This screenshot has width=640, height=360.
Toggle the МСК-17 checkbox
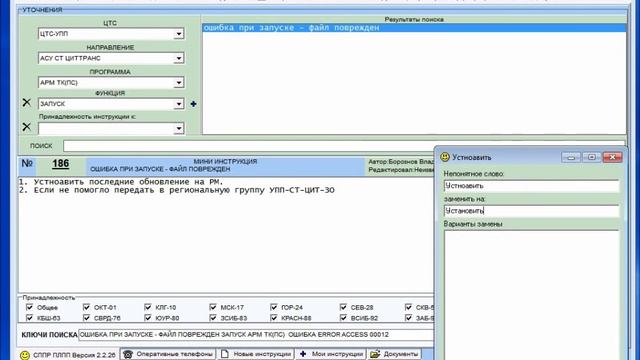pyautogui.click(x=213, y=307)
